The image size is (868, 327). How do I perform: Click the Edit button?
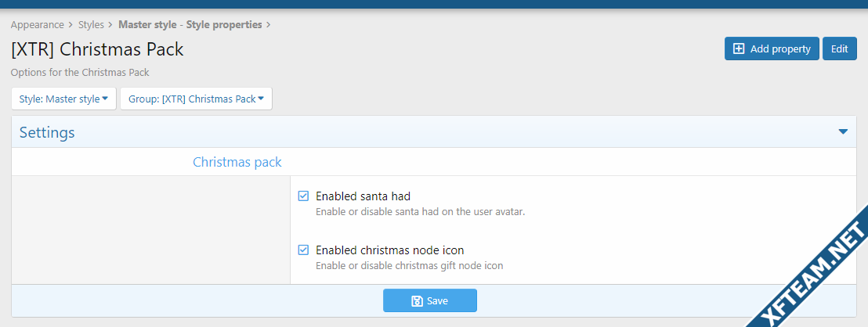click(839, 49)
